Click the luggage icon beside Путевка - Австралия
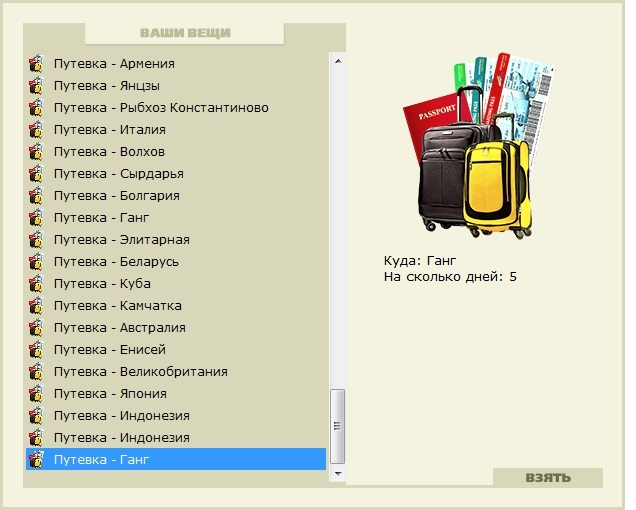The image size is (636, 510). point(36,327)
